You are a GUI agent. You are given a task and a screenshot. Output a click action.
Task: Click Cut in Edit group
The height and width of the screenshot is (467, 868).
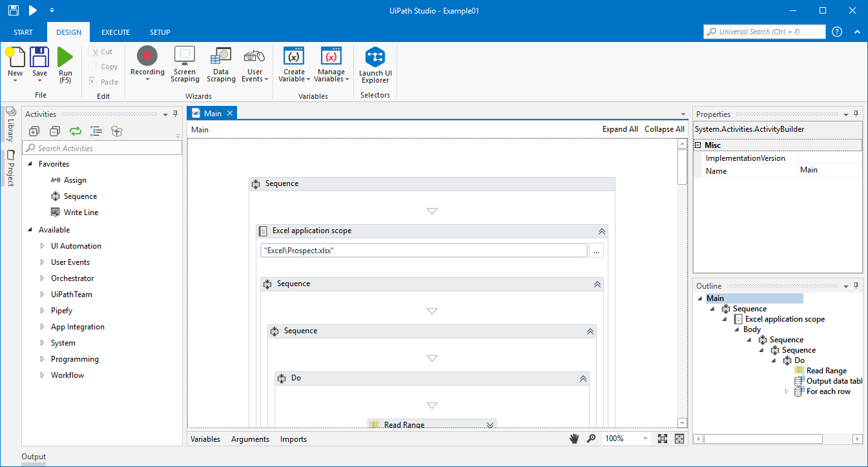coord(101,52)
